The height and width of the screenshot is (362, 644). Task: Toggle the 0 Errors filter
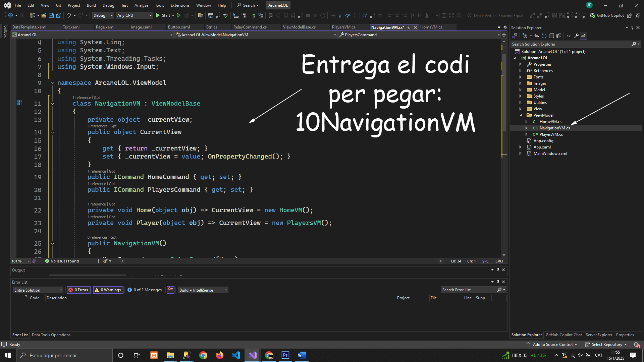click(x=78, y=290)
